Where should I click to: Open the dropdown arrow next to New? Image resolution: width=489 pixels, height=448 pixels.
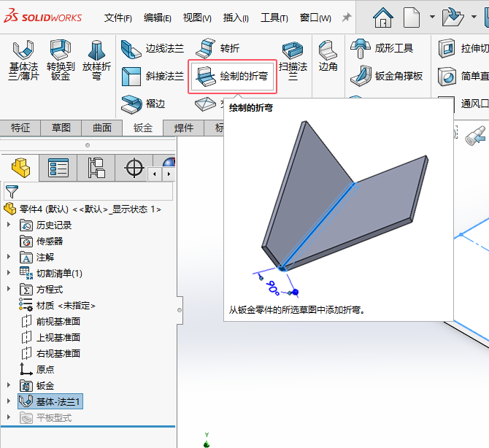(x=432, y=17)
